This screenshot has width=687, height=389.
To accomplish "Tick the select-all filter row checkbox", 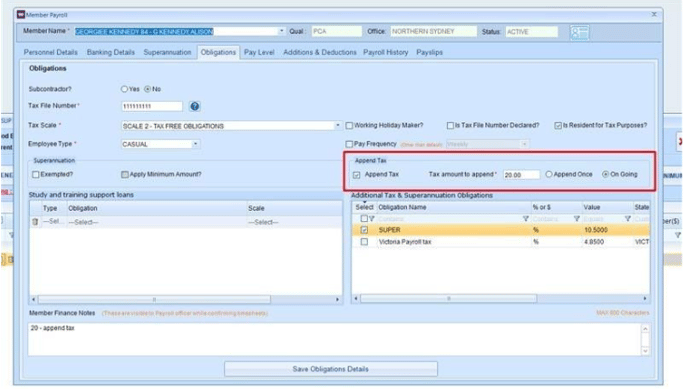I will coord(364,218).
